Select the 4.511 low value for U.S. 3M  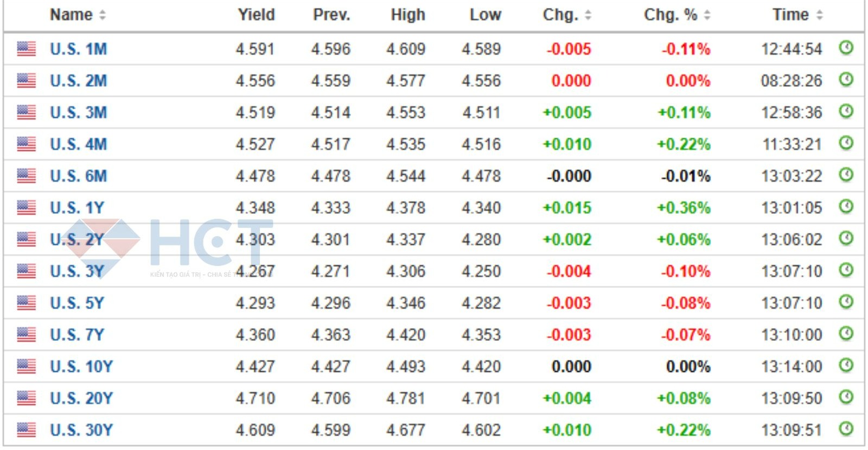point(481,112)
